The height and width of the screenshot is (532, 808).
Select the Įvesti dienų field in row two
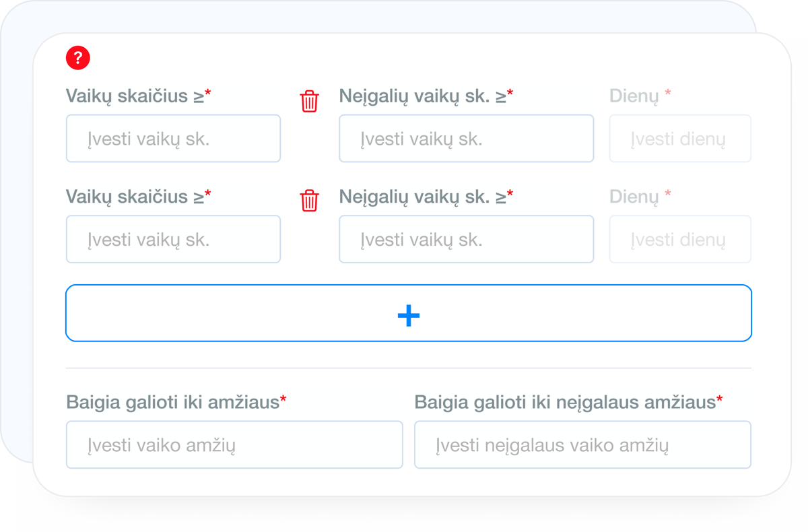coord(679,239)
